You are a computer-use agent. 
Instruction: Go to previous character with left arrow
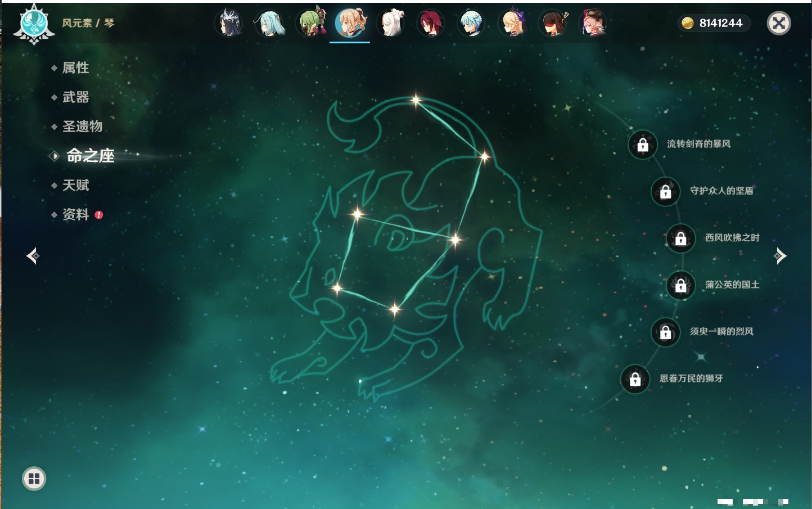pyautogui.click(x=33, y=256)
